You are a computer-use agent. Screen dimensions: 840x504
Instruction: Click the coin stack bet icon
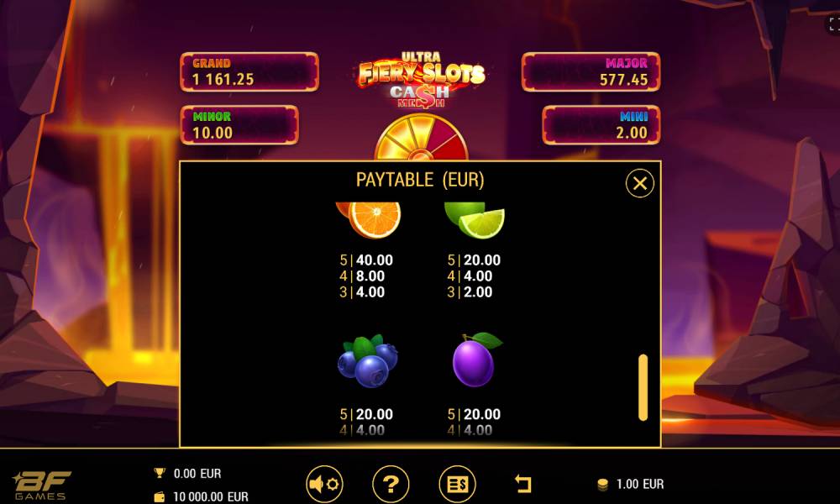point(602,484)
